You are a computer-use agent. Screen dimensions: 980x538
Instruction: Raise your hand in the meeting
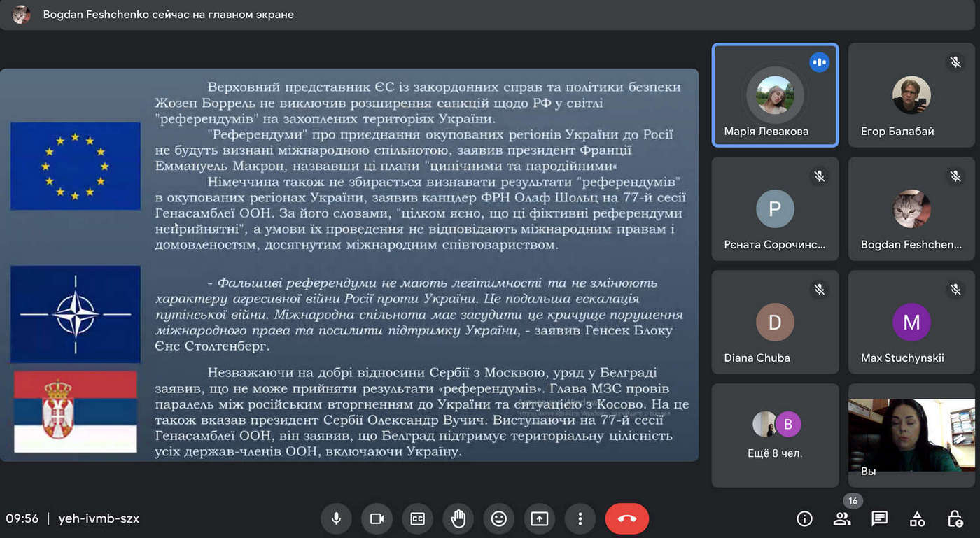458,518
